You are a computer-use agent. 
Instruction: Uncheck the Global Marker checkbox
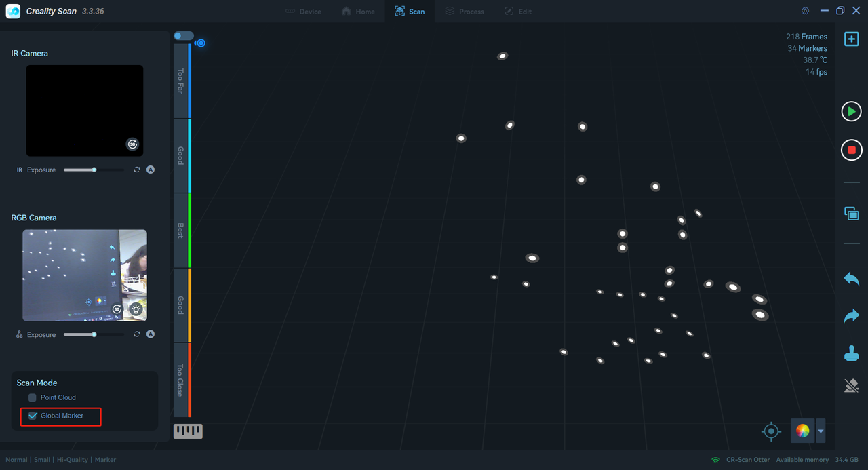coord(33,416)
